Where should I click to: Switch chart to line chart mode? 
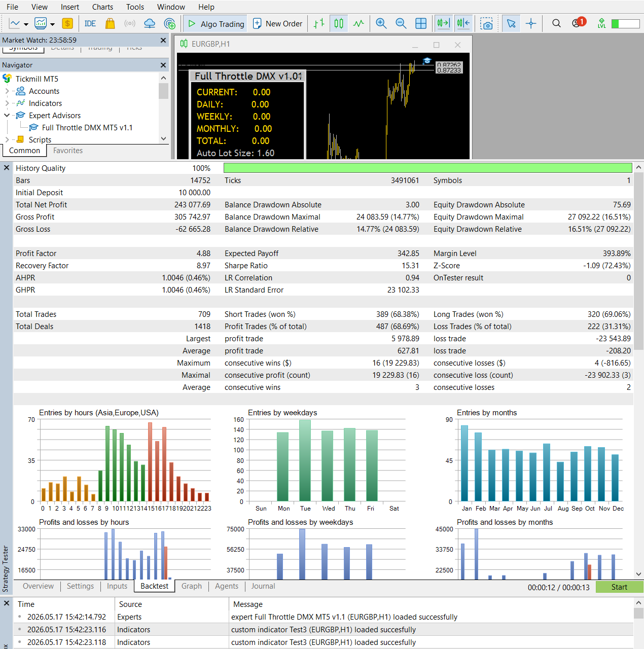(x=359, y=23)
